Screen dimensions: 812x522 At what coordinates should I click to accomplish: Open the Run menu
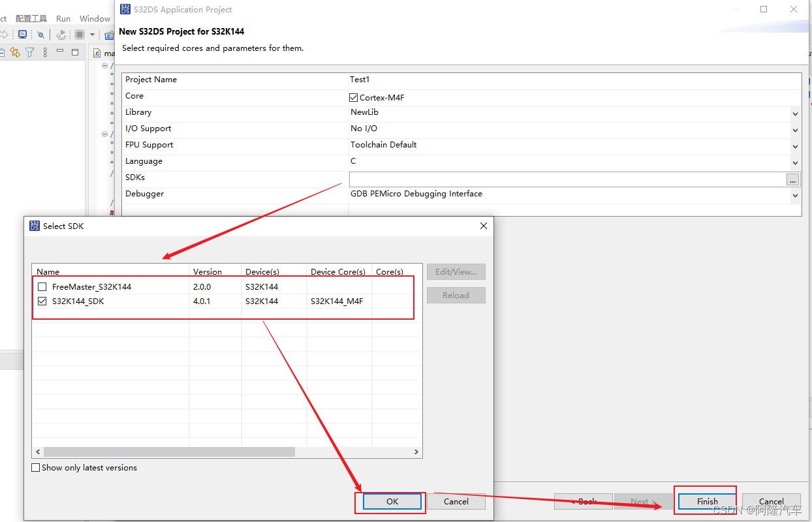(63, 18)
